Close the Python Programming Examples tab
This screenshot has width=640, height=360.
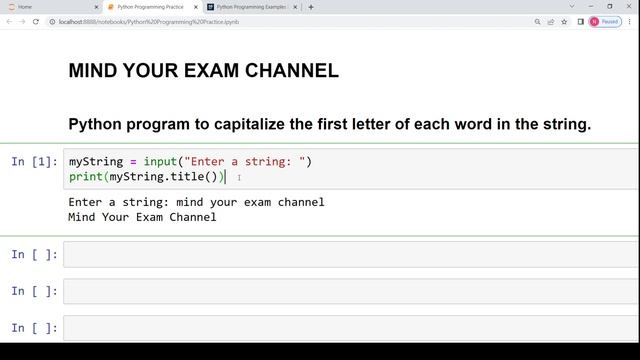[x=295, y=7]
